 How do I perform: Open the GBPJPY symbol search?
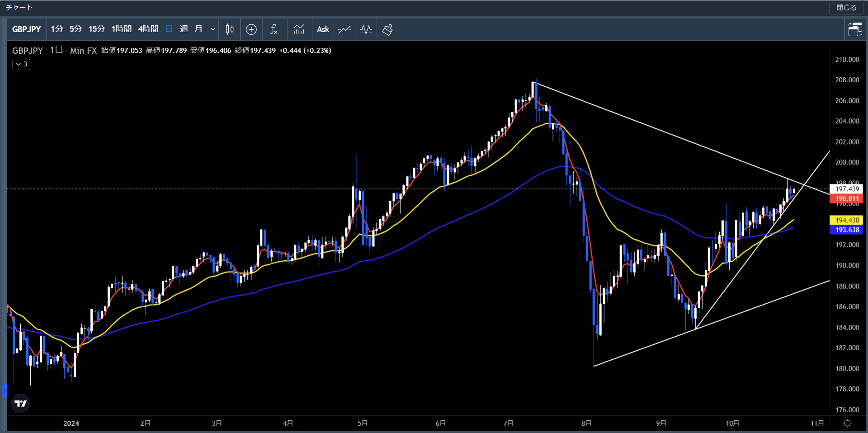26,29
